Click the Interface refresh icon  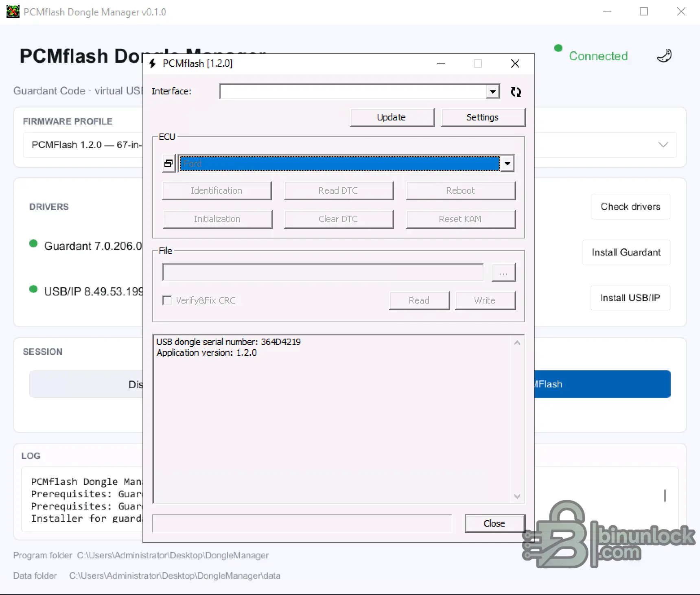point(516,92)
